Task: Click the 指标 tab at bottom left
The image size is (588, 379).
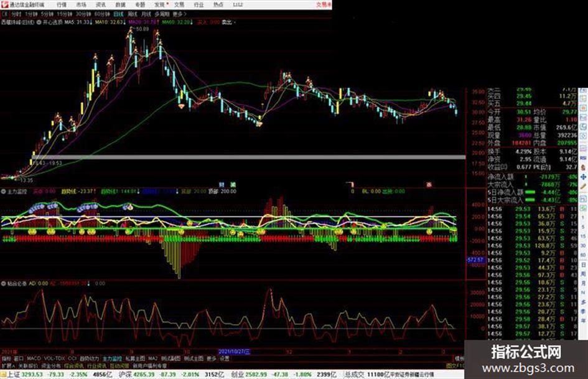Action: (x=6, y=358)
